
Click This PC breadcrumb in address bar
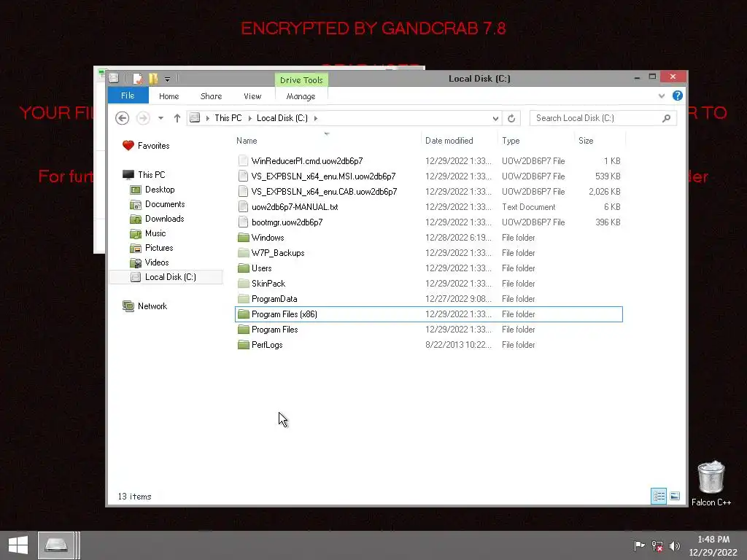(228, 118)
